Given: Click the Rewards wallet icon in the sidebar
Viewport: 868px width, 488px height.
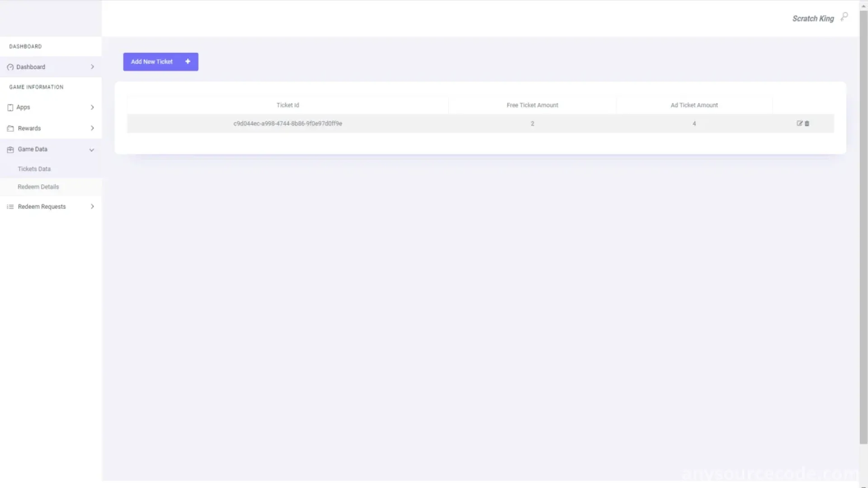Looking at the screenshot, I should click(x=10, y=128).
